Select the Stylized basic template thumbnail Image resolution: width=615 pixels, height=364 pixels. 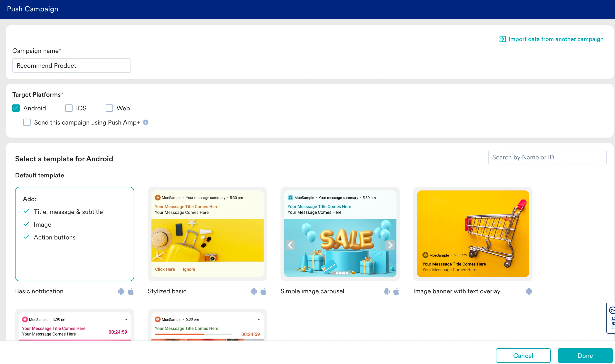point(207,234)
